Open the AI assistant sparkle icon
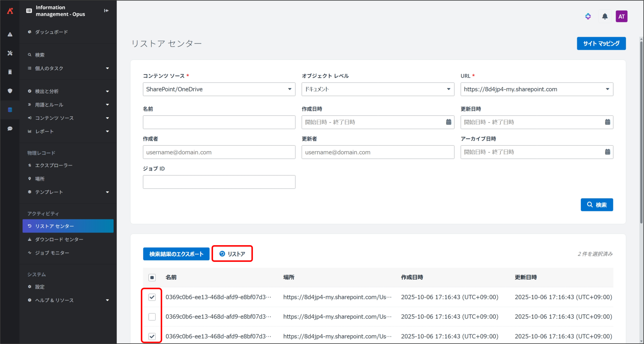Screen dimensions: 644x344 click(x=588, y=17)
